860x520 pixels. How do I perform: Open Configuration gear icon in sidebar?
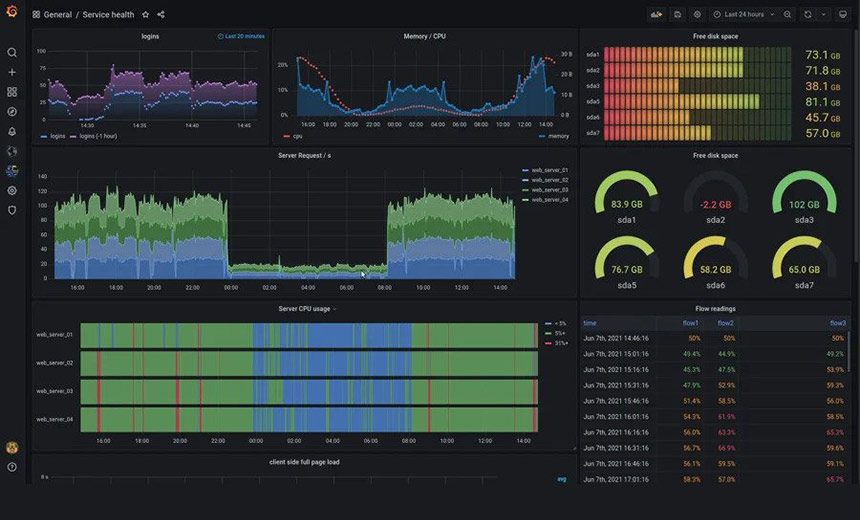point(12,190)
